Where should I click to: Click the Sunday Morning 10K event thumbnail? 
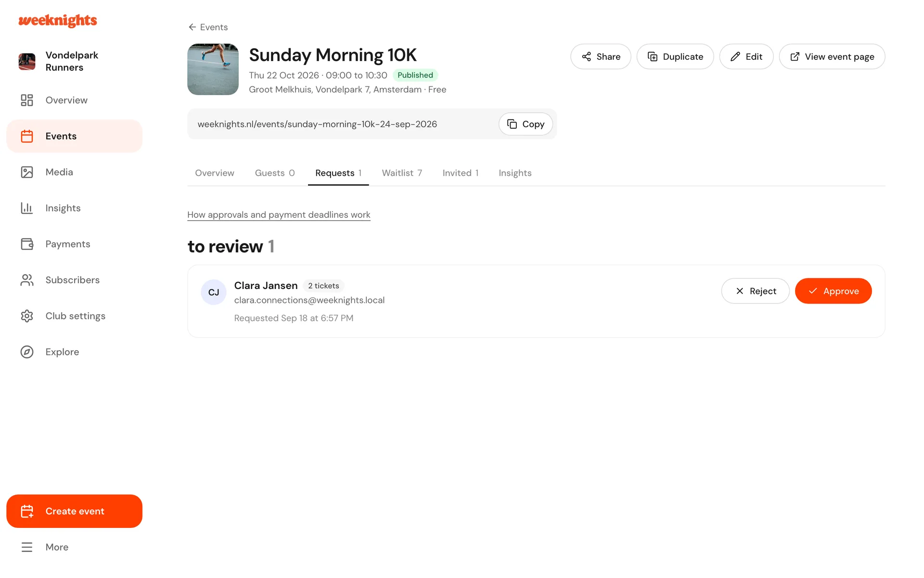click(x=213, y=69)
